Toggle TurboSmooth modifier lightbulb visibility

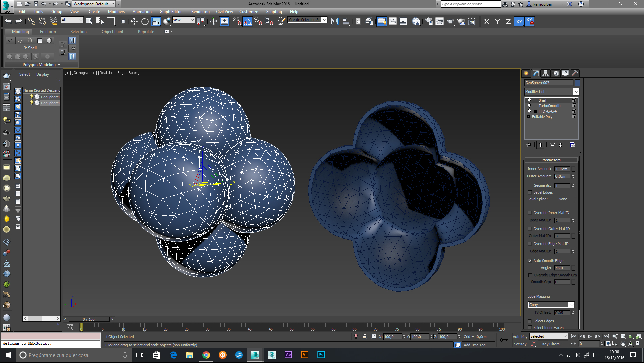[529, 105]
